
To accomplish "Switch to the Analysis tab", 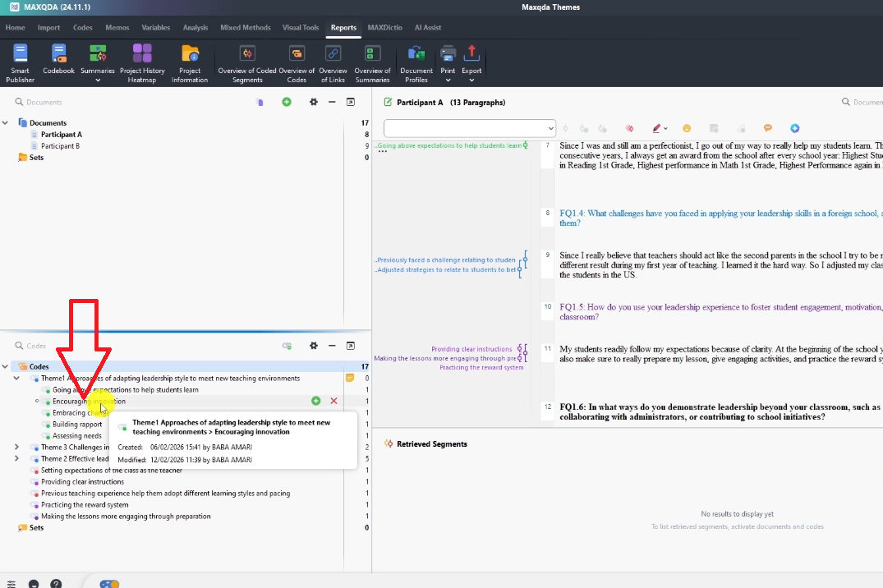I will click(x=195, y=27).
